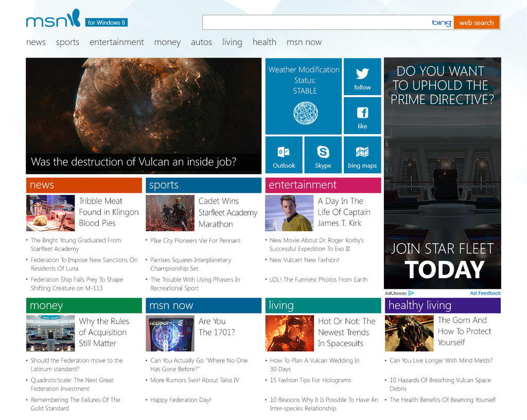Open 'Federation Ship Falls Prey To Shape Shifting Creature'

[x=77, y=284]
